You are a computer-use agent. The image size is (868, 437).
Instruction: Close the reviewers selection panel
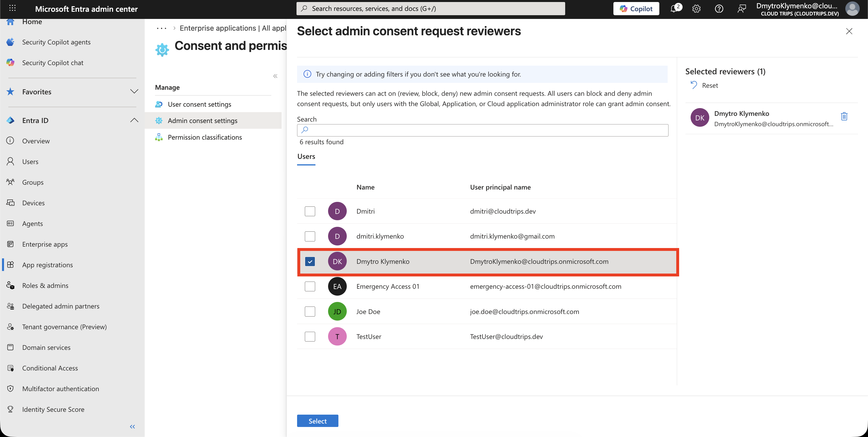[849, 31]
